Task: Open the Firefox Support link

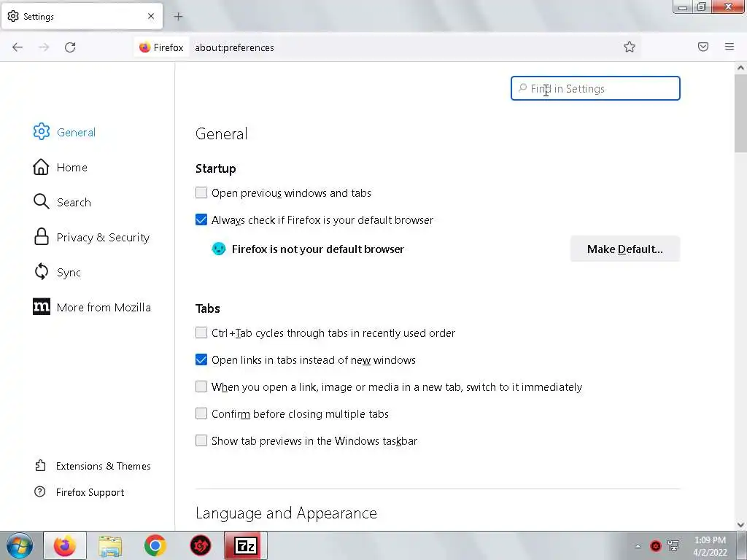Action: [90, 492]
